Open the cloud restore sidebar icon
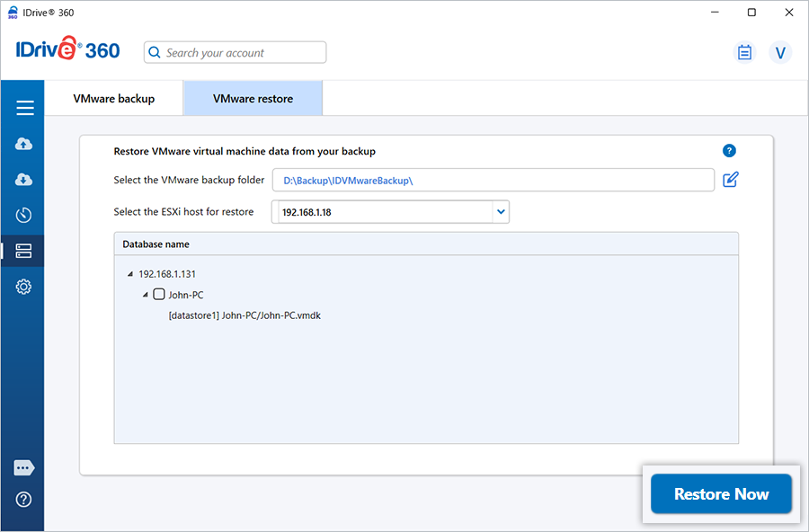The height and width of the screenshot is (532, 809). coord(24,180)
